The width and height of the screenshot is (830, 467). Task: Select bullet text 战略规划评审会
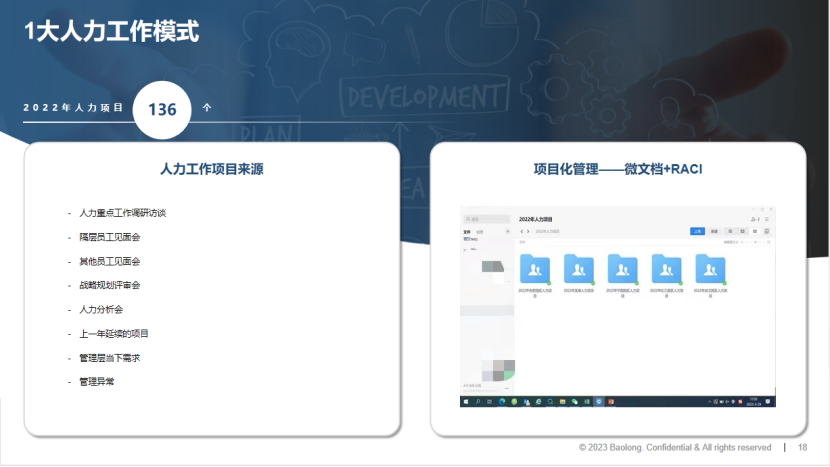(x=110, y=285)
